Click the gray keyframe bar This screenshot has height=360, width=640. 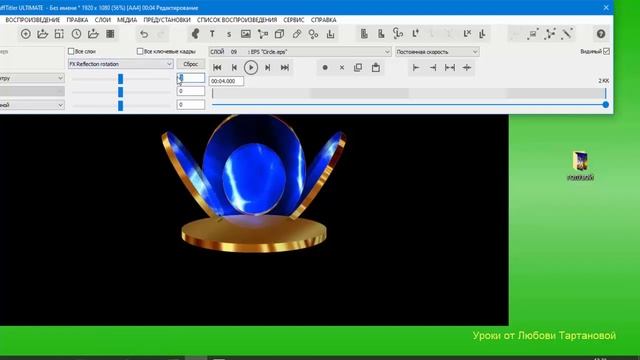[x=408, y=93]
